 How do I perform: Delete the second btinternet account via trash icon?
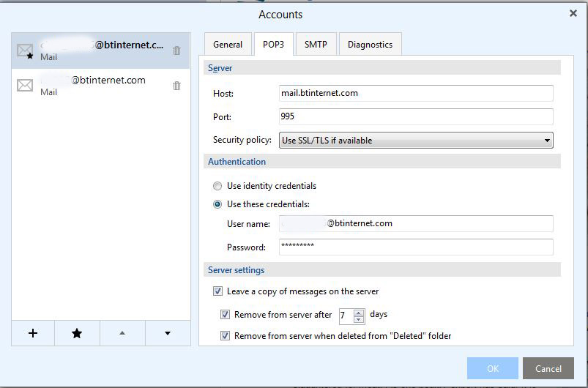coord(176,86)
